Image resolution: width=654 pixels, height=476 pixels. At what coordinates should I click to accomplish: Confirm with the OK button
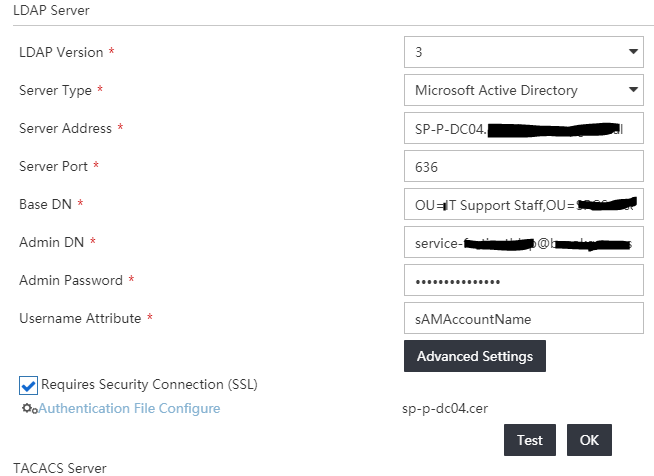click(x=589, y=440)
